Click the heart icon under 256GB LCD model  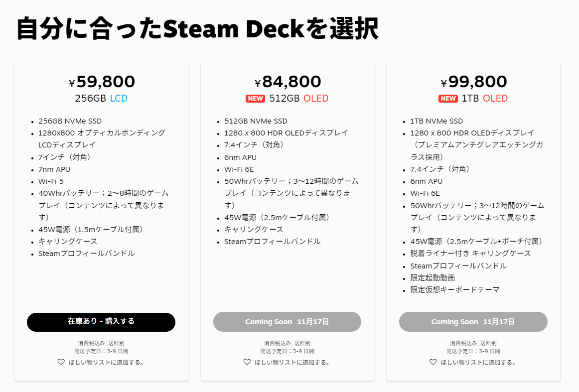(61, 362)
